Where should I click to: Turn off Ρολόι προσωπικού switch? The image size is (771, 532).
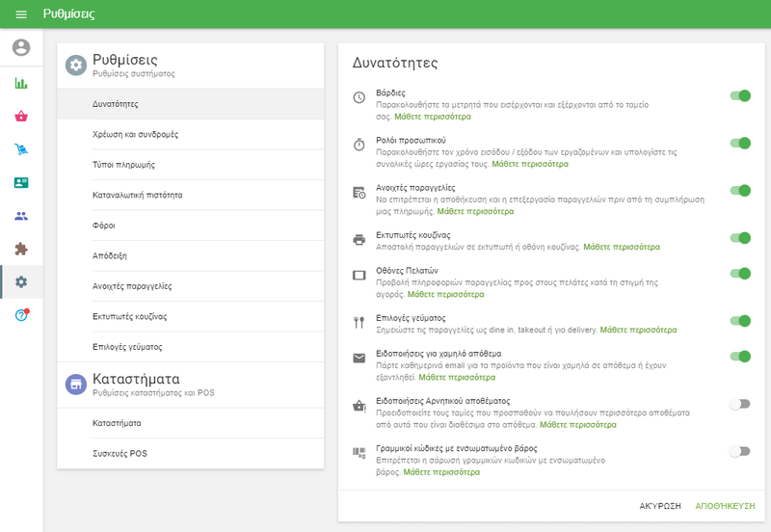coord(739,143)
